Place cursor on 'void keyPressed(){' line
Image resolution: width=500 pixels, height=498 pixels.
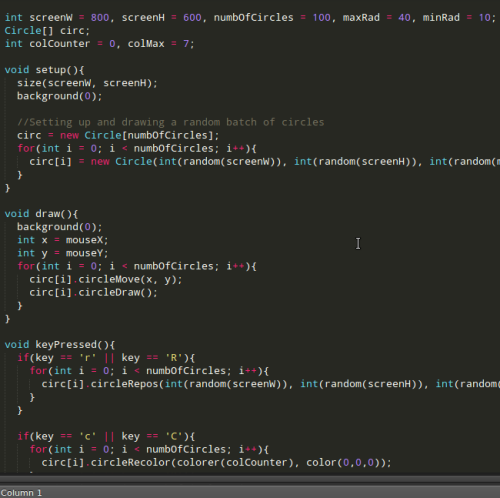click(x=60, y=345)
